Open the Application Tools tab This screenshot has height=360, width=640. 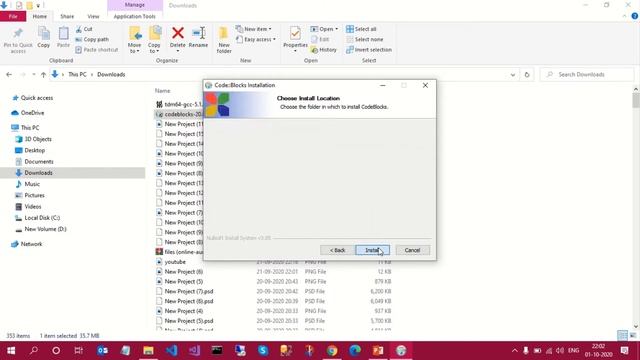pos(135,16)
